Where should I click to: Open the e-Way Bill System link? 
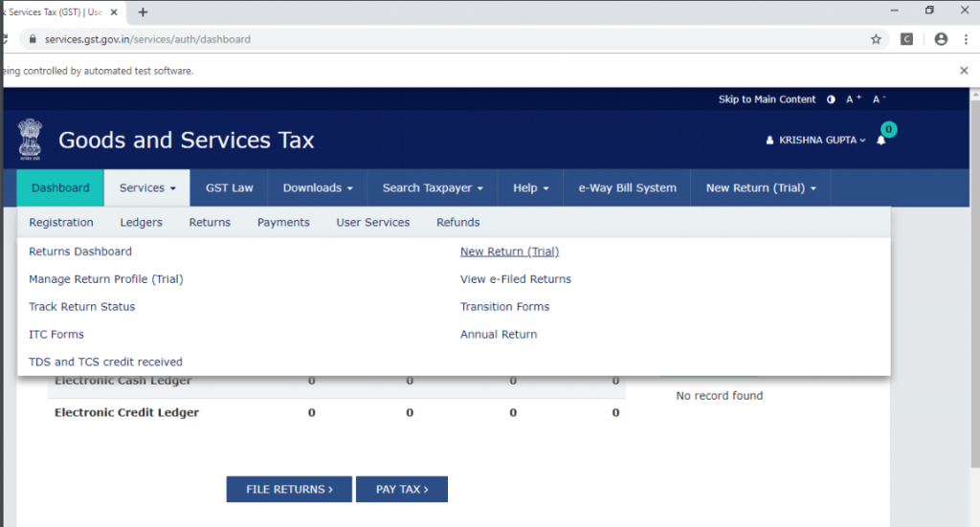point(627,188)
